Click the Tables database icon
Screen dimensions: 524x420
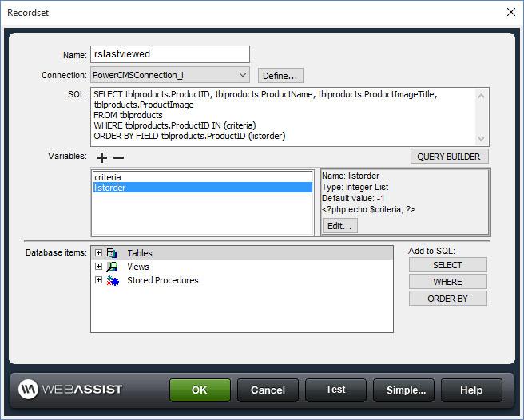tap(112, 253)
